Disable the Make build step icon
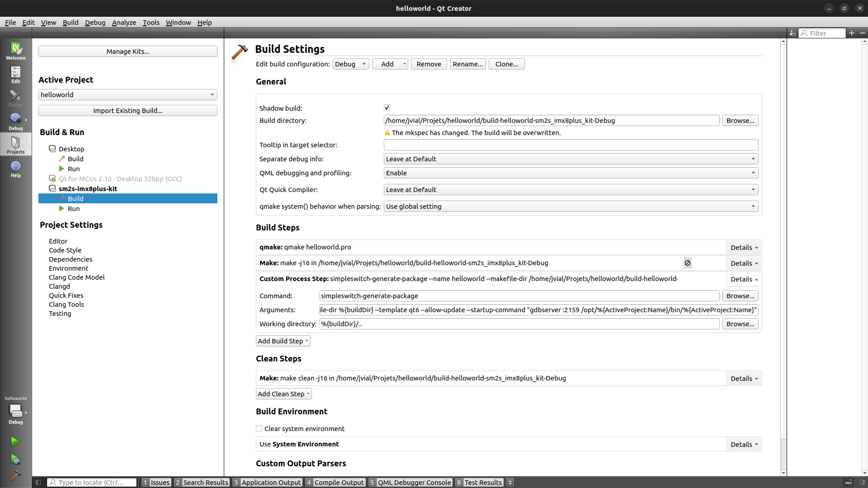Screen dimensions: 868x488 [x=687, y=263]
